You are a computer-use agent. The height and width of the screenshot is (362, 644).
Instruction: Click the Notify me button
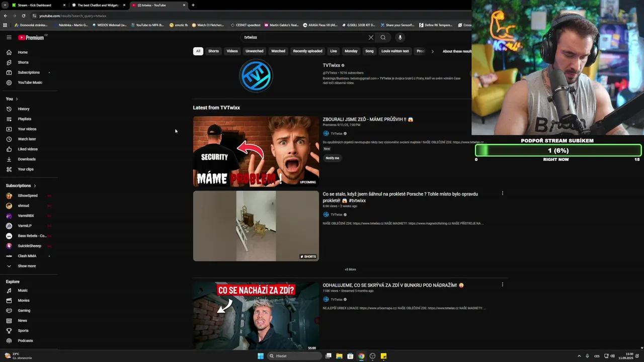[332, 158]
